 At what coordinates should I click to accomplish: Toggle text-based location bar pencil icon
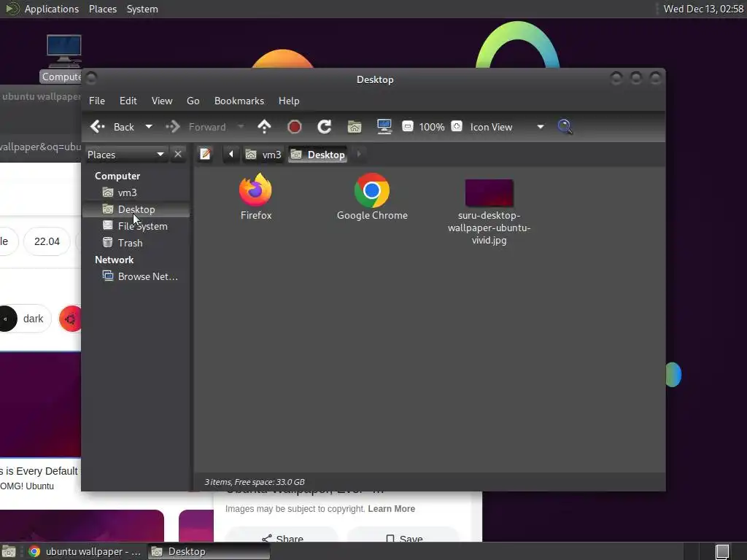[205, 155]
